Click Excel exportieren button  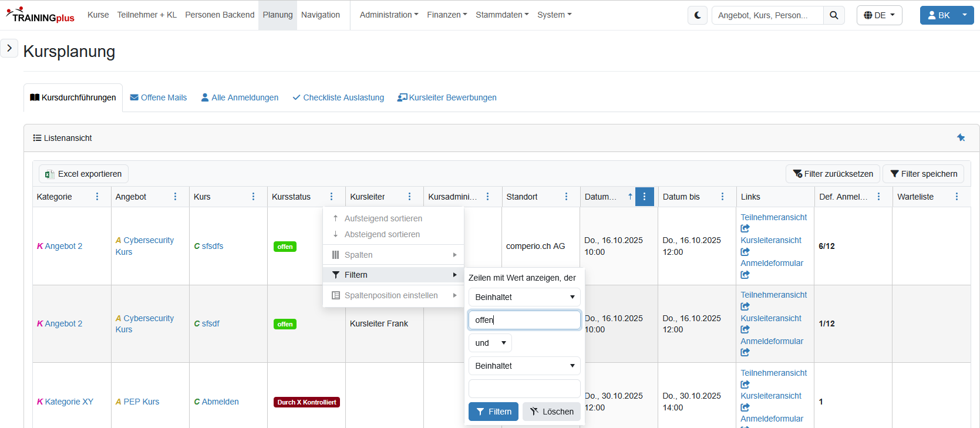click(83, 174)
